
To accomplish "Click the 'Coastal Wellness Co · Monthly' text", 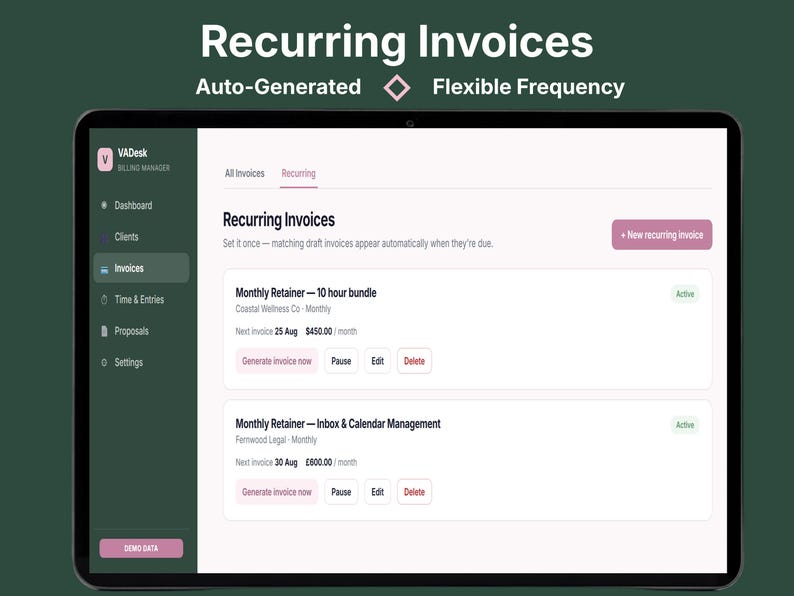I will tap(283, 309).
